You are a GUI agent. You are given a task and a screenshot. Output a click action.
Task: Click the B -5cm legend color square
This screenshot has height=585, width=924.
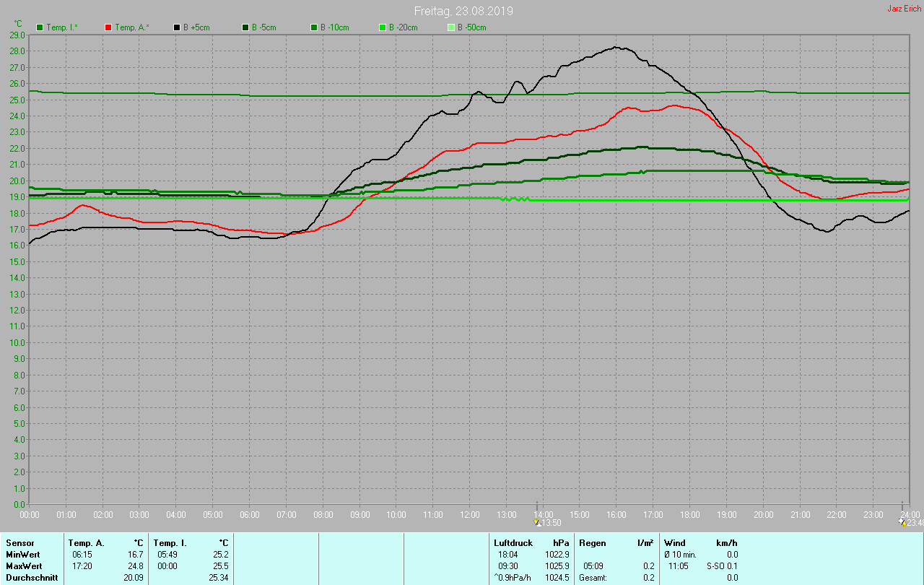(x=245, y=27)
